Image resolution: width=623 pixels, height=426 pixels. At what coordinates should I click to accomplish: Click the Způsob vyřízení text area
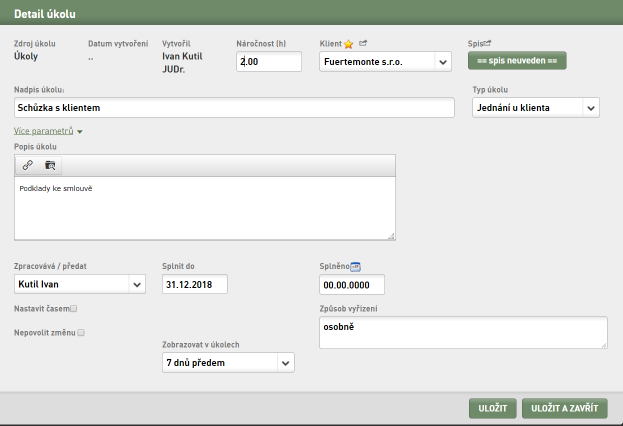(x=463, y=333)
